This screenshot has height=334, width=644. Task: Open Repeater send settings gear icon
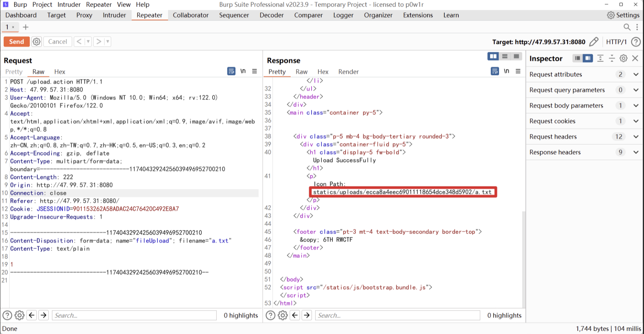pyautogui.click(x=37, y=42)
